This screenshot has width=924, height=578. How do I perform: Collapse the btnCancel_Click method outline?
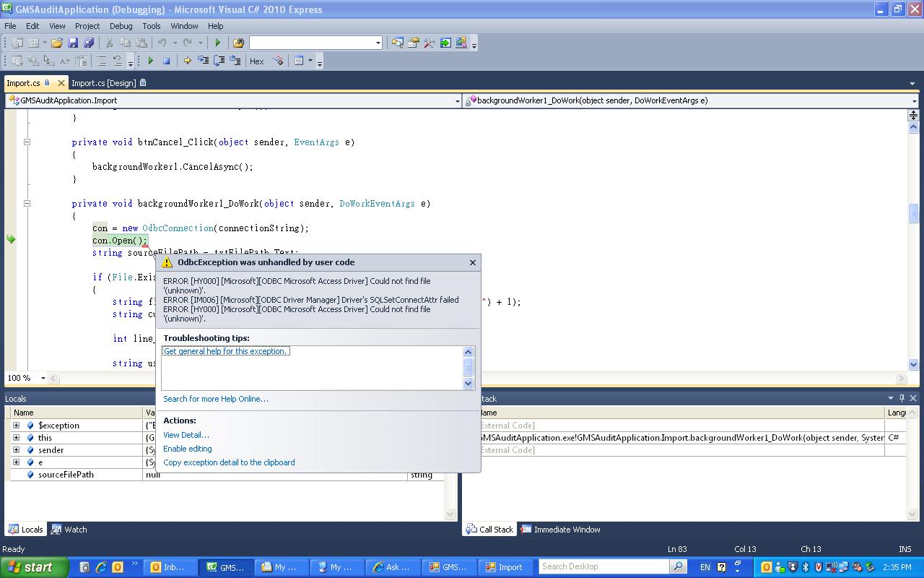click(x=27, y=142)
